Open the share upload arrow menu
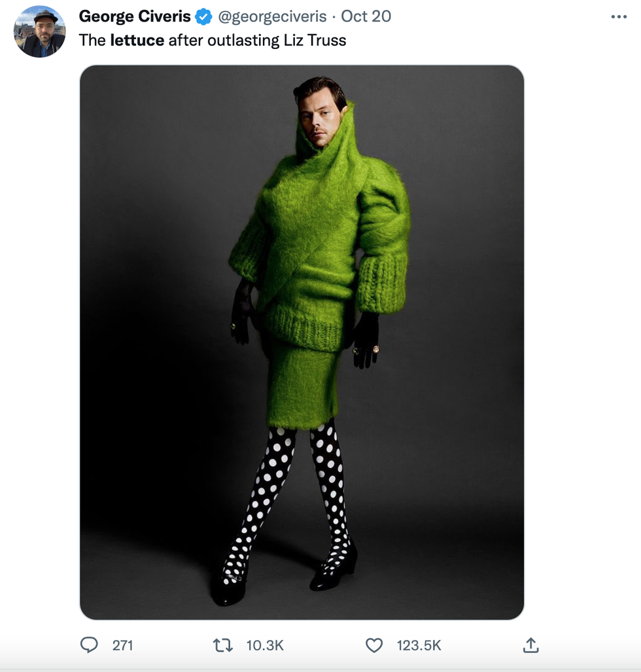641x672 pixels. pyautogui.click(x=530, y=645)
